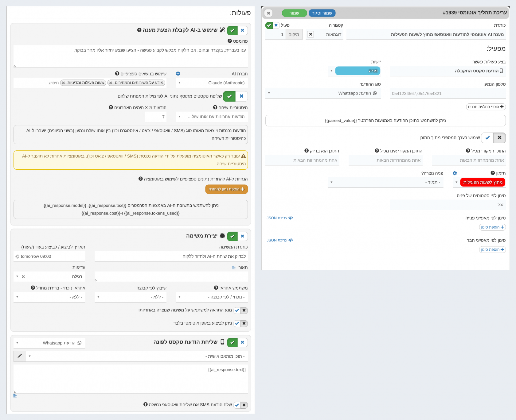The width and height of the screenshot is (516, 420).
Task: Open the pencil edit icon for message template
Action: [20, 356]
